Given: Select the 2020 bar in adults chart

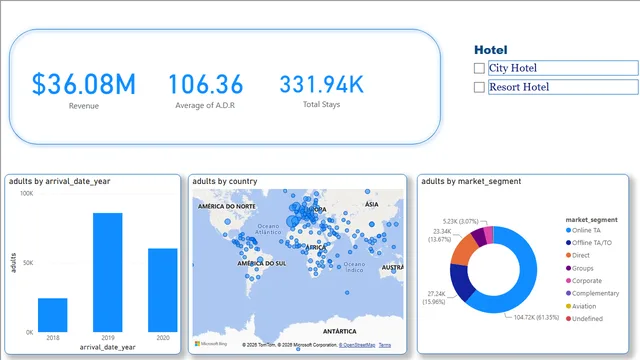Looking at the screenshot, I should point(162,290).
